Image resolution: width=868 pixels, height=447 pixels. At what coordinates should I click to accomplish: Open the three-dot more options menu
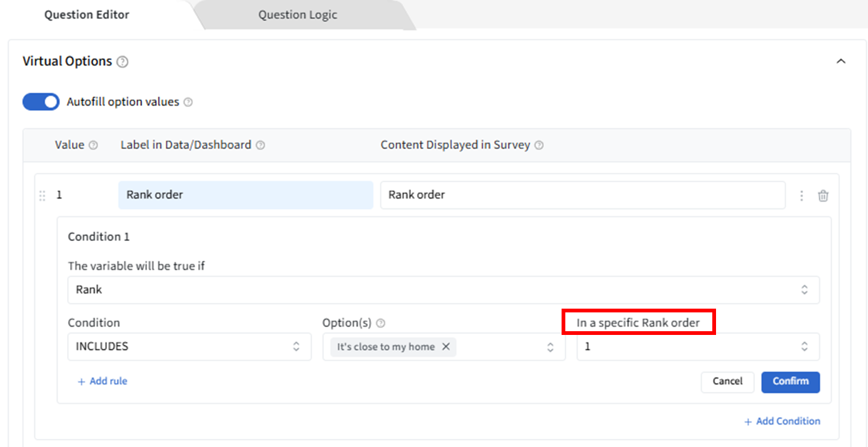point(802,196)
